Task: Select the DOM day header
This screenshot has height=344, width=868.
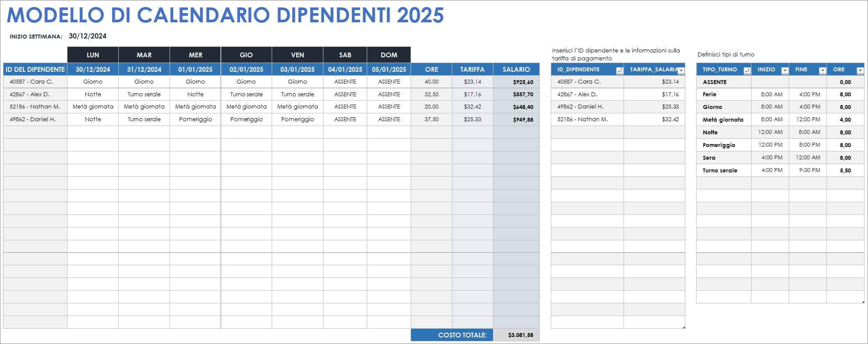Action: pos(389,55)
